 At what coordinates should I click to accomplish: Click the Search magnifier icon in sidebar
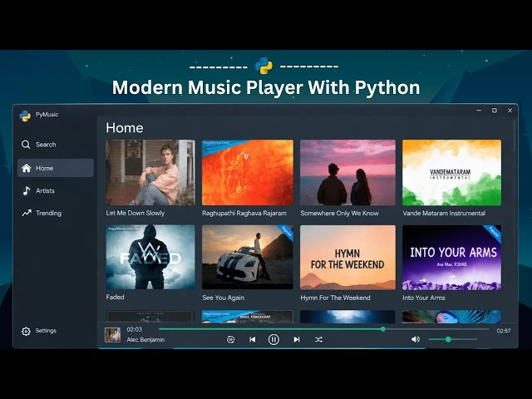(x=26, y=145)
